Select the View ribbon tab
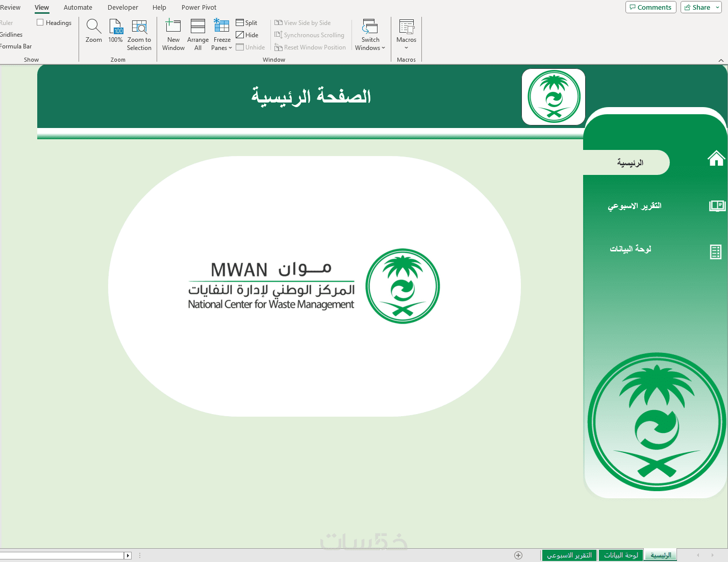The height and width of the screenshot is (562, 728). [x=42, y=7]
